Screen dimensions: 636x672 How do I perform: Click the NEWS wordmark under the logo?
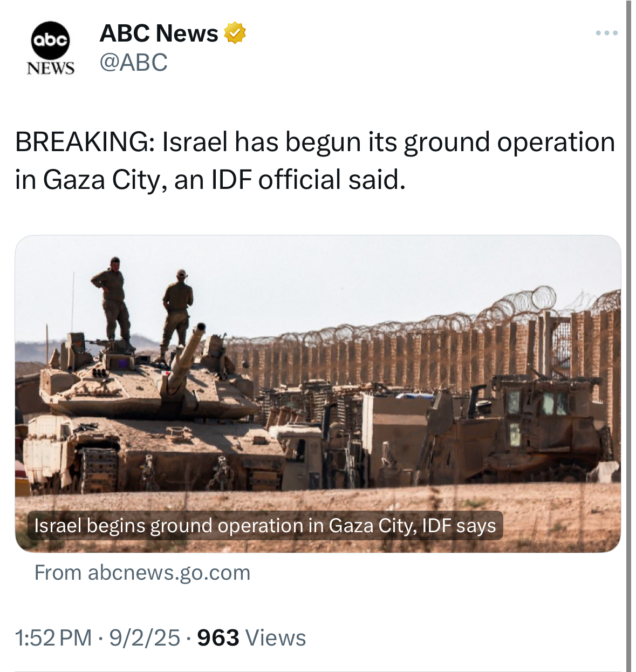tap(50, 69)
